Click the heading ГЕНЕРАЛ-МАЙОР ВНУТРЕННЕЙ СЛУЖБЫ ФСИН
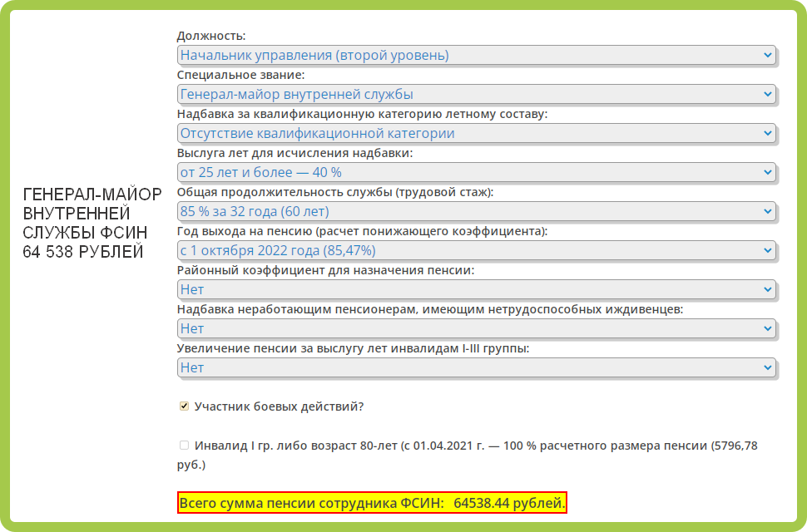The width and height of the screenshot is (807, 532). pyautogui.click(x=92, y=214)
